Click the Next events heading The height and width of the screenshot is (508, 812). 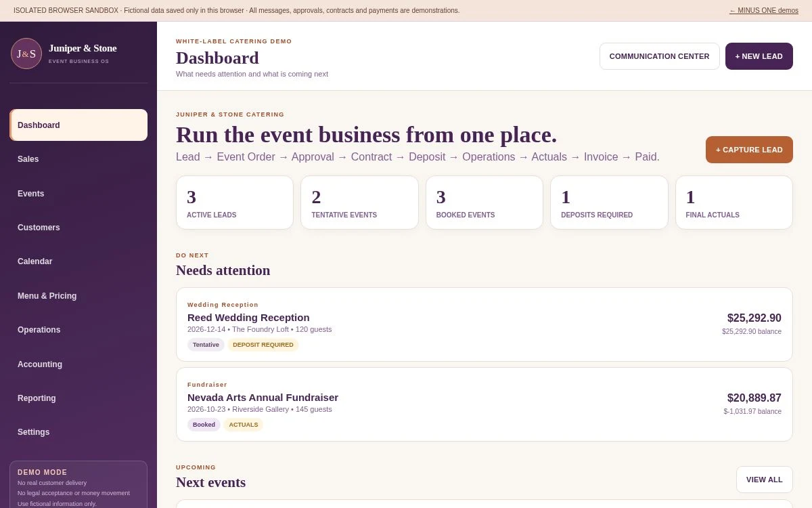coord(210,482)
